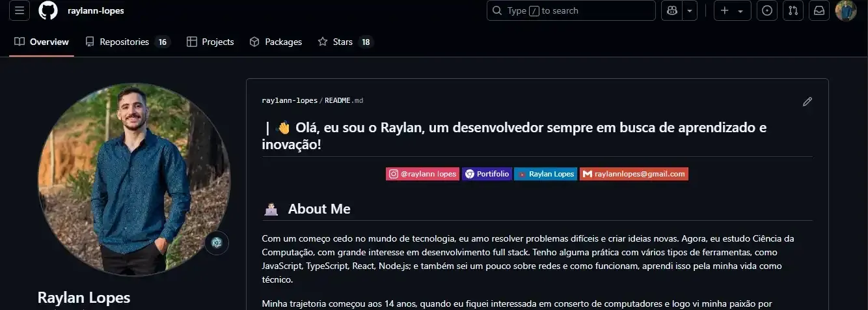This screenshot has height=310, width=868.
Task: Click the large profile picture
Action: pyautogui.click(x=134, y=179)
